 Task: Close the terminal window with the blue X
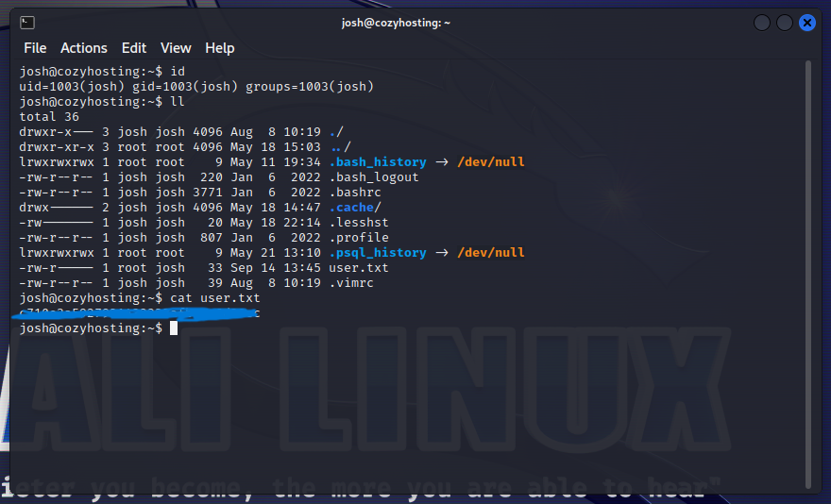806,23
